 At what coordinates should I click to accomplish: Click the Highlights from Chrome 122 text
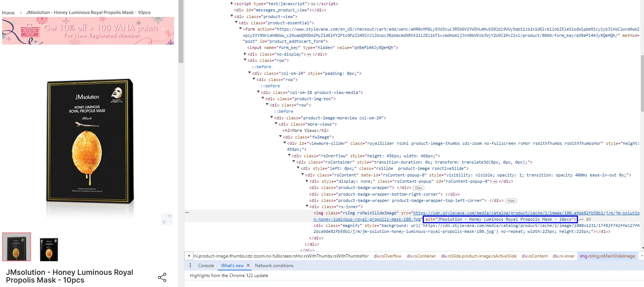click(x=229, y=276)
